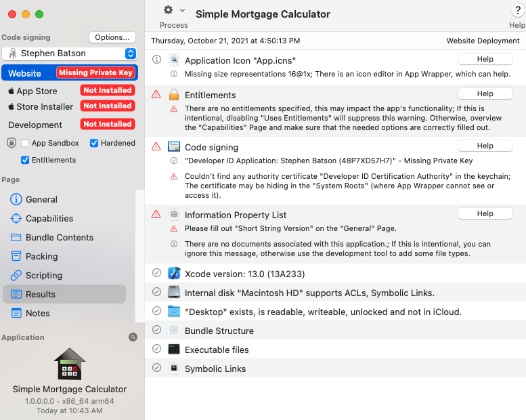
Task: Click the Capabilities crosshair icon
Action: click(16, 218)
